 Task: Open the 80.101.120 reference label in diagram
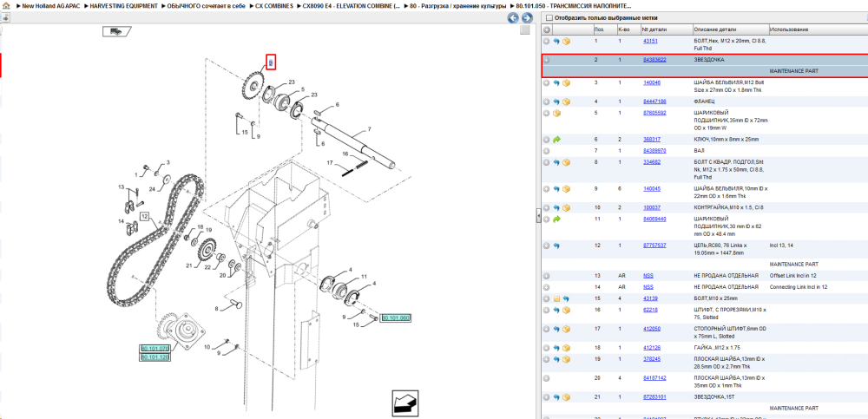[155, 357]
